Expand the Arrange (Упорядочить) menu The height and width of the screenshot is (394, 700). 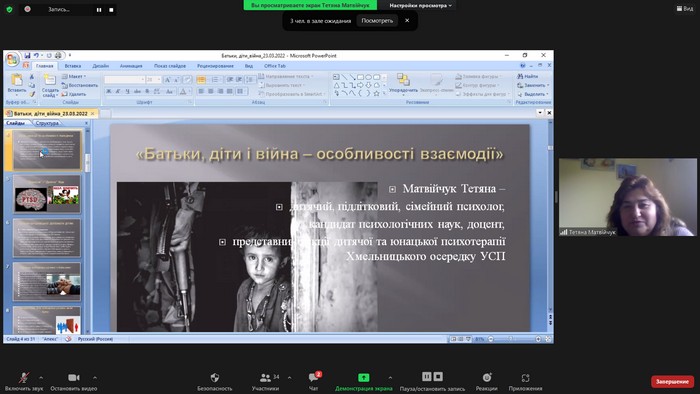(x=403, y=84)
